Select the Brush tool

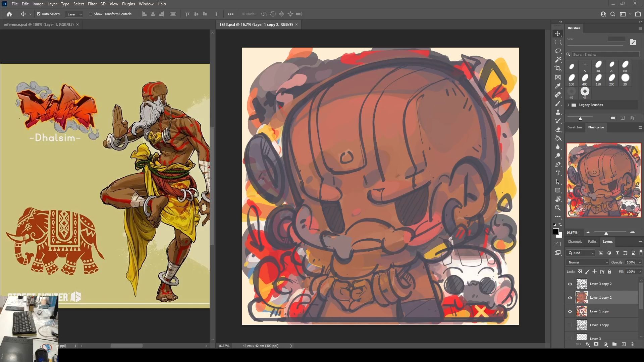click(x=558, y=103)
